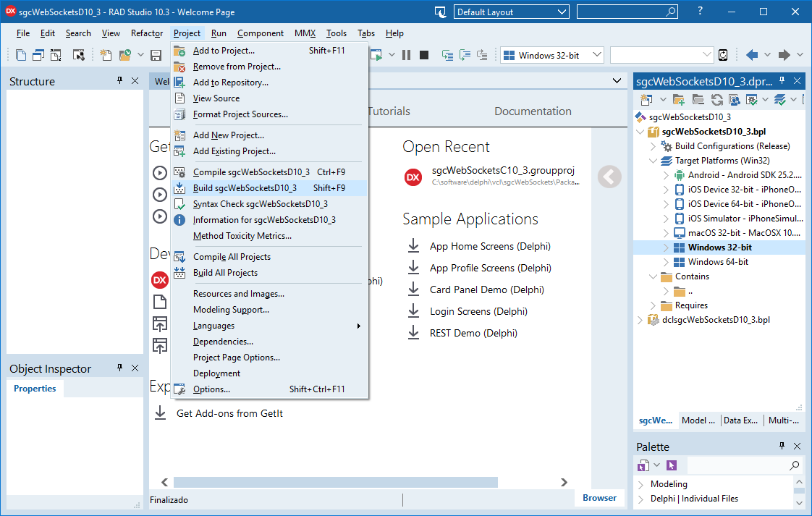Choose Build sgcWebSocketsD10_3 from Project menu

[x=269, y=188]
